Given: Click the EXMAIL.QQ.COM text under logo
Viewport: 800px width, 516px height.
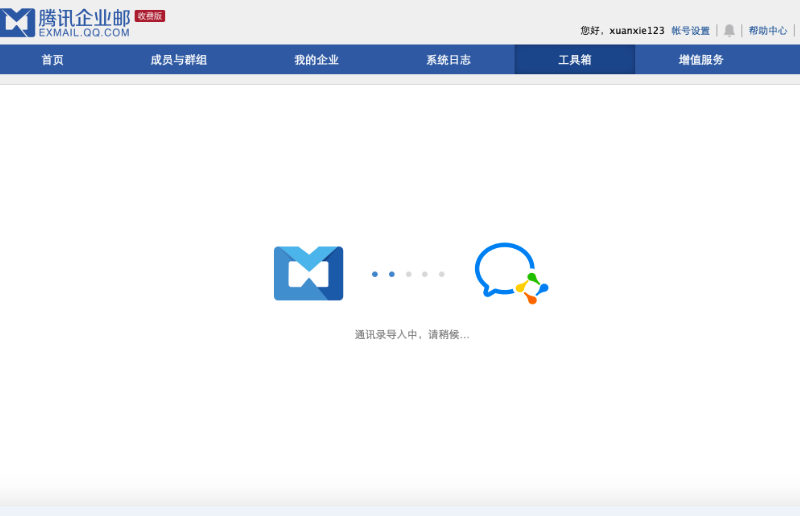Looking at the screenshot, I should (84, 33).
